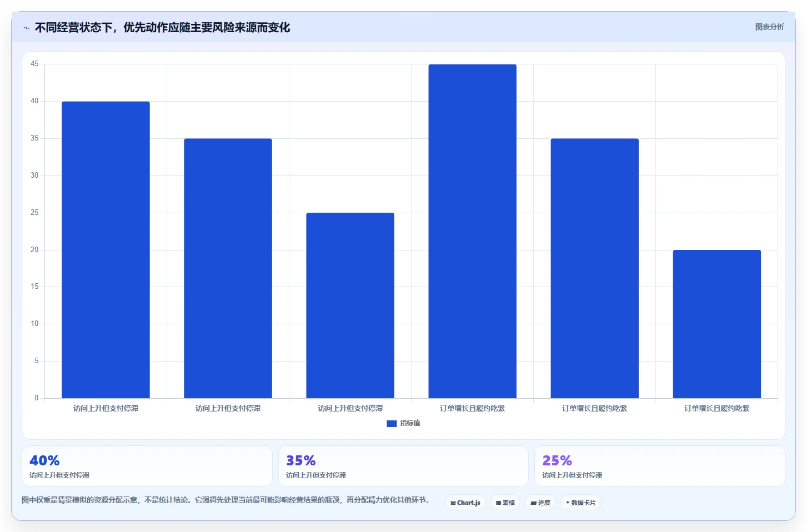Select the shortest bar with value 20

pos(716,324)
